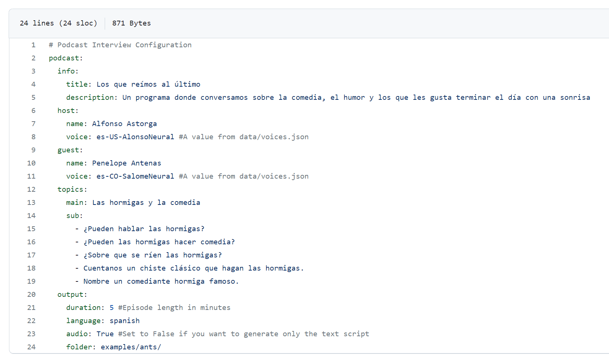Click line number 21 beside duration
609x364 pixels.
pos(32,308)
